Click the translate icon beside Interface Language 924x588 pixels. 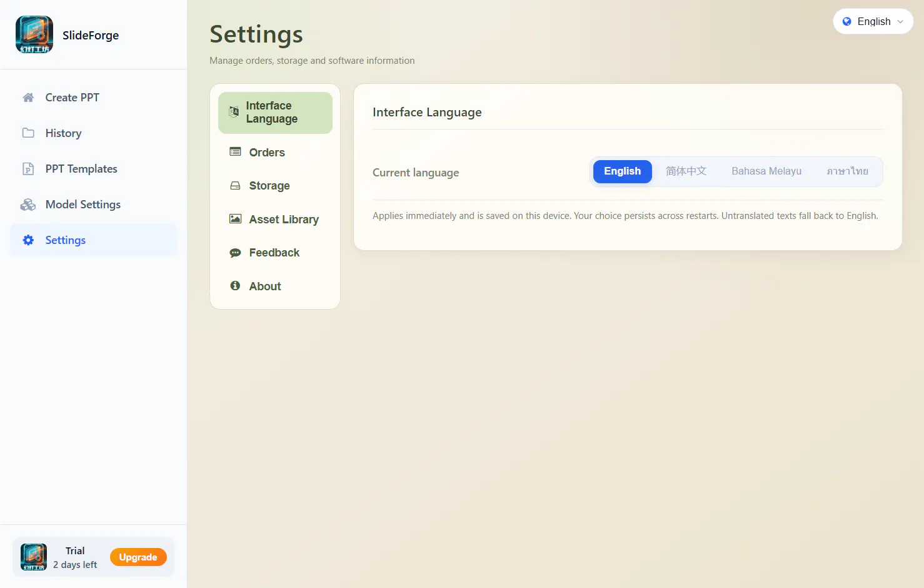coord(234,112)
